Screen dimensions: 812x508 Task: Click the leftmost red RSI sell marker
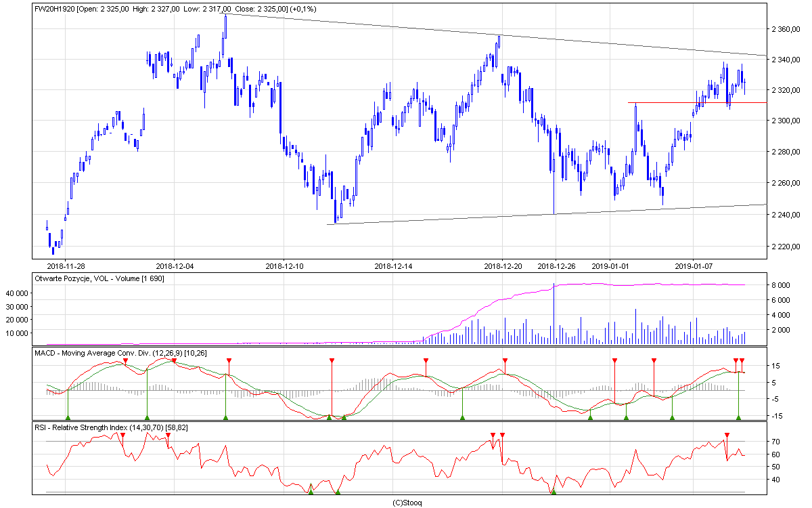point(122,435)
